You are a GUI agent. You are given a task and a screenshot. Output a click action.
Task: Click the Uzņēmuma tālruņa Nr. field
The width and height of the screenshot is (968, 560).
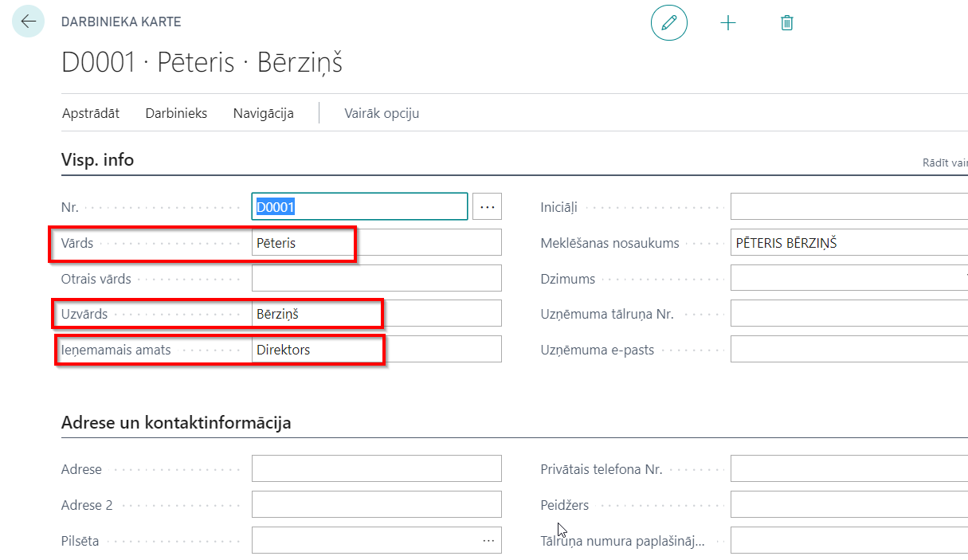(849, 314)
